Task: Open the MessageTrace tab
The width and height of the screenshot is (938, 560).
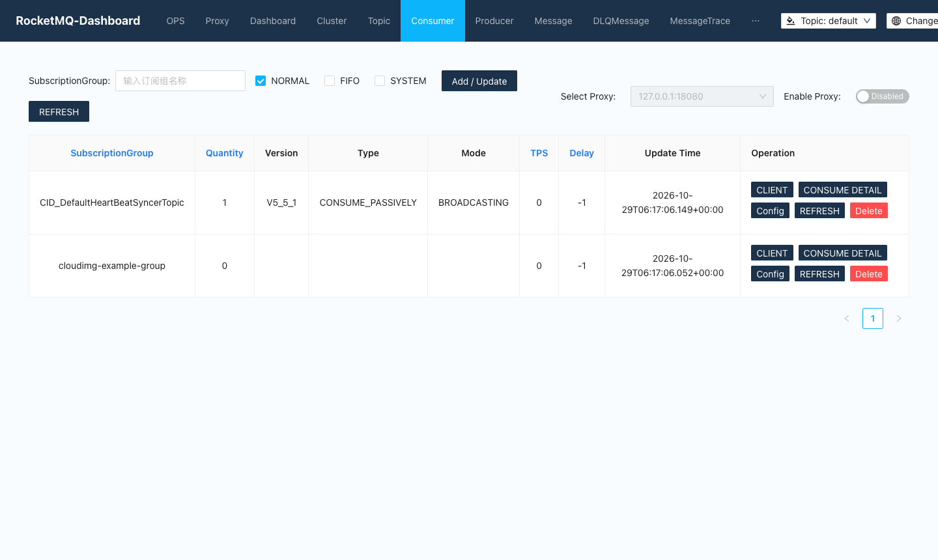Action: pyautogui.click(x=700, y=21)
